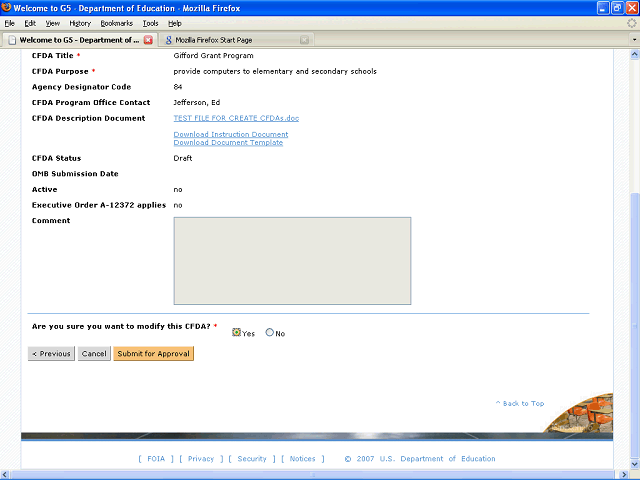This screenshot has height=480, width=640.
Task: Click Download Instruction Document link
Action: click(x=231, y=134)
